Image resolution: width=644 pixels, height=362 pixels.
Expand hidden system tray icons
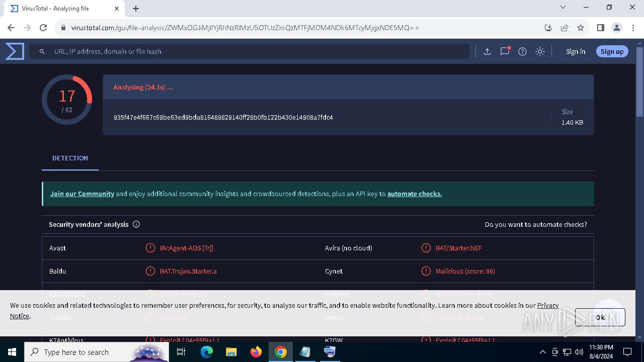542,352
